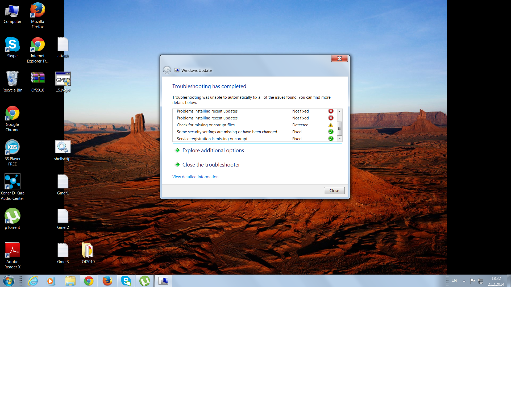
Task: Click the Windows Media Player taskbar icon
Action: click(x=51, y=281)
